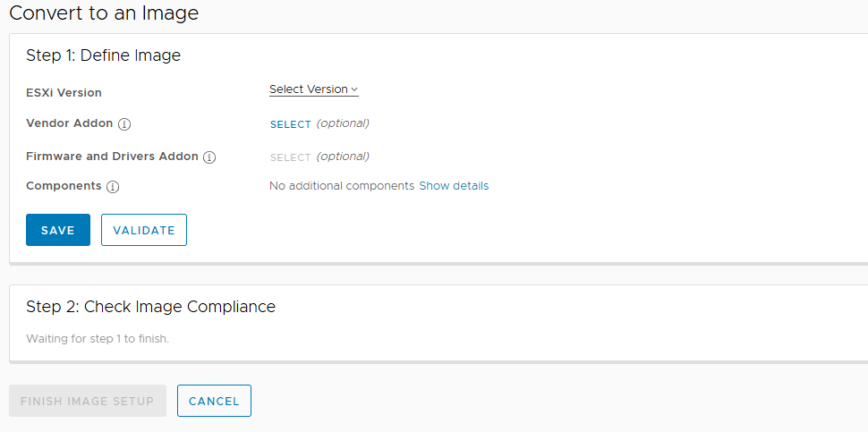Click the Step 1: Define Image heading

click(x=103, y=55)
